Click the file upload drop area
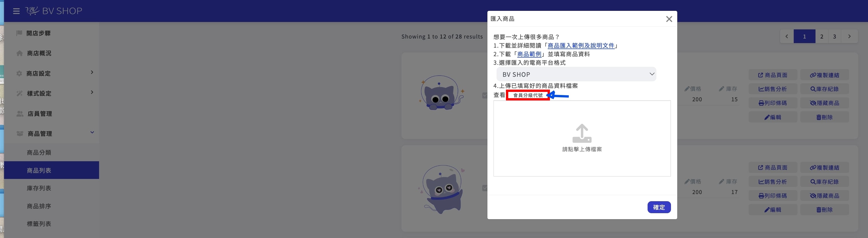Image resolution: width=868 pixels, height=238 pixels. 582,138
